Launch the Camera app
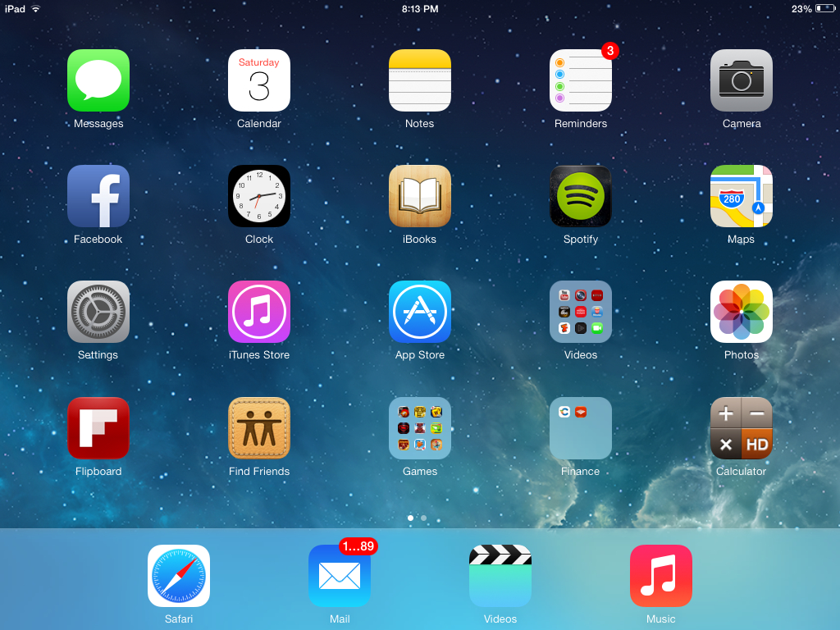 tap(741, 80)
